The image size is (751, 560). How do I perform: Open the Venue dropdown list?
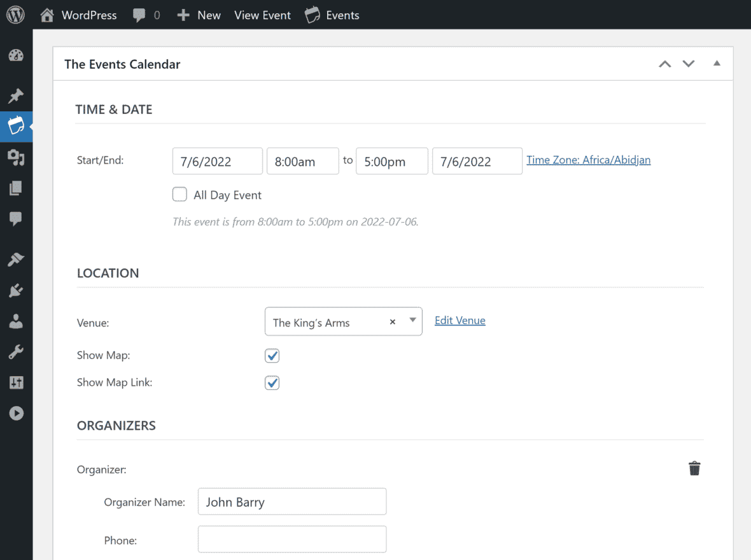click(412, 321)
